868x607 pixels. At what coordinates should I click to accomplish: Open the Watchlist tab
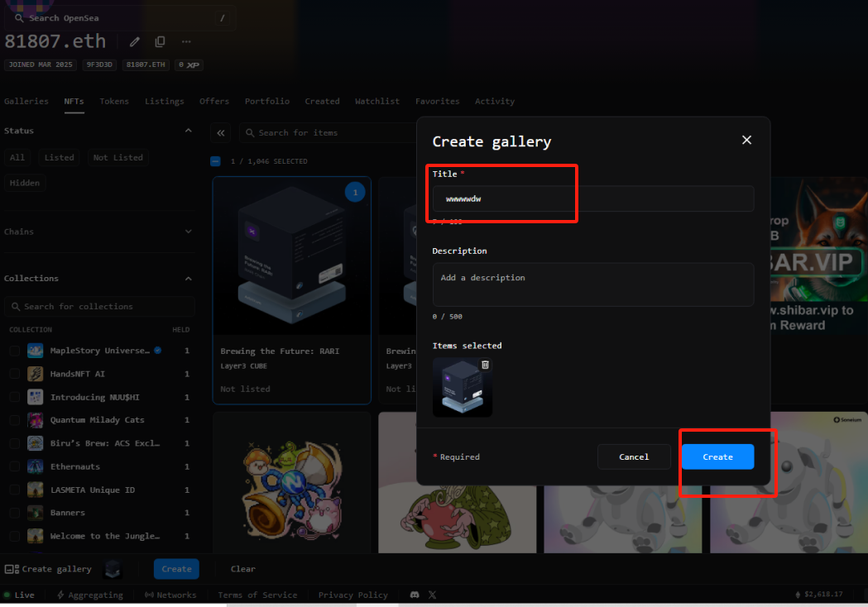click(x=377, y=101)
